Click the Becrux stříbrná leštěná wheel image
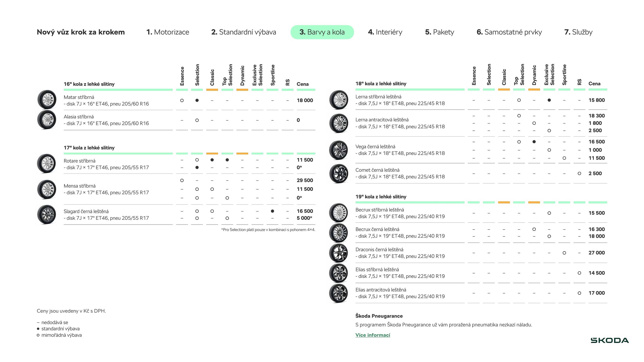Image resolution: width=644 pixels, height=362 pixels. [338, 213]
